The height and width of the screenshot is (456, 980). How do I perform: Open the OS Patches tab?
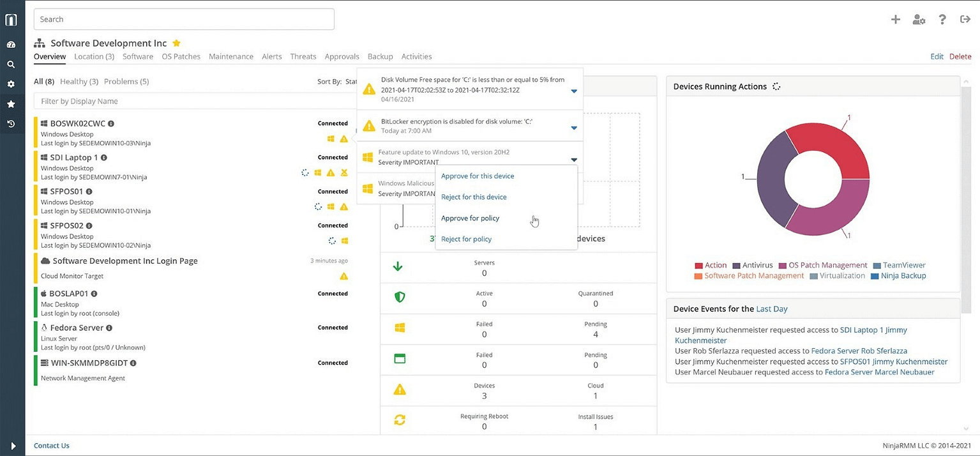pos(181,56)
